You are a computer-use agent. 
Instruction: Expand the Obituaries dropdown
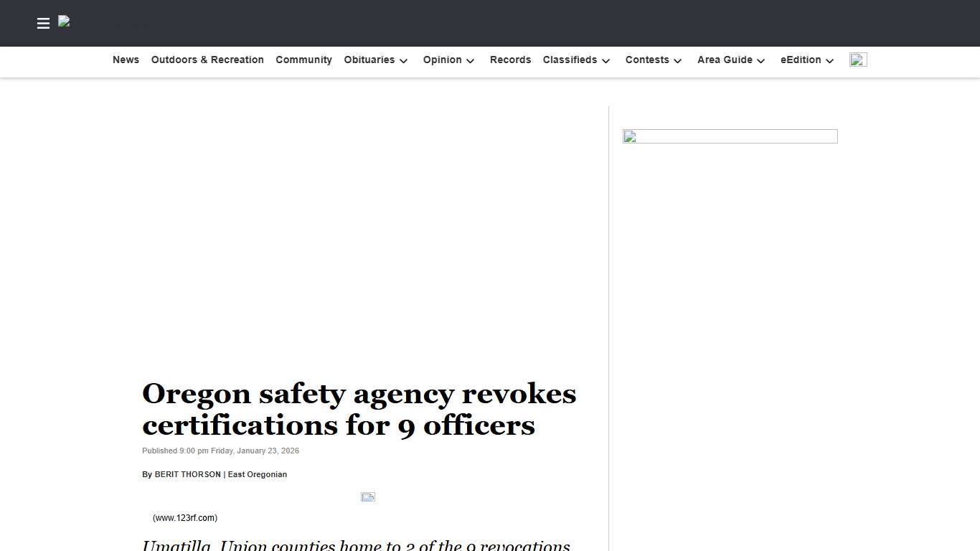coord(375,60)
